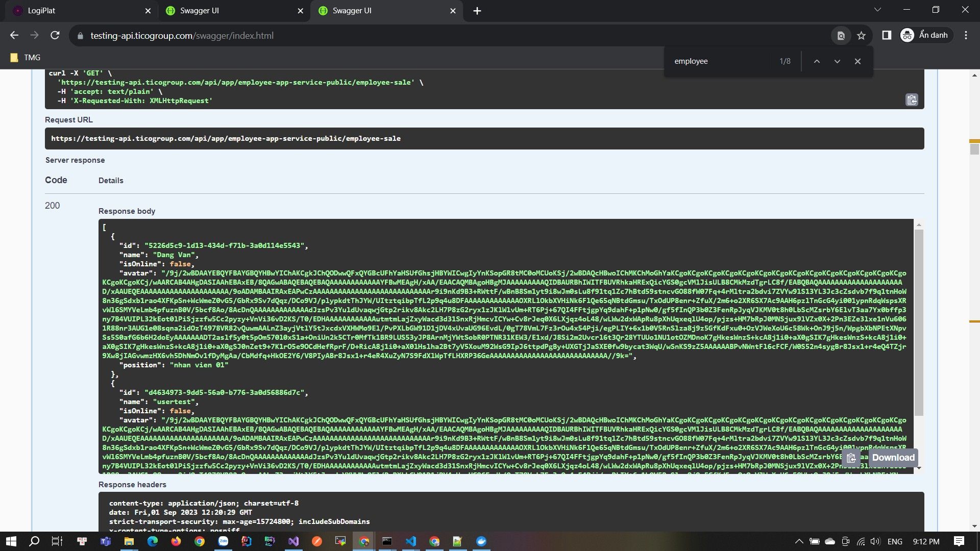Screen dimensions: 980x551
Task: Switch to the LogiPlat tab
Action: click(77, 11)
